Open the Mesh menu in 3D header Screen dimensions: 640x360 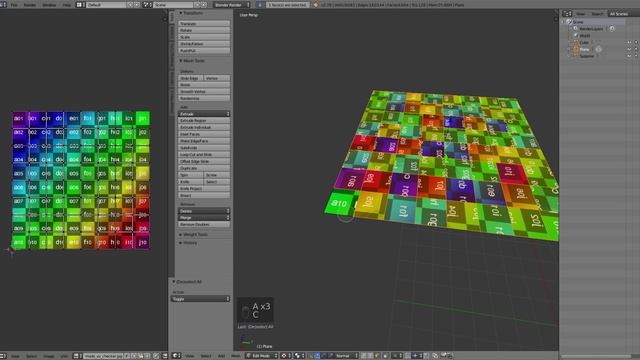pos(236,356)
